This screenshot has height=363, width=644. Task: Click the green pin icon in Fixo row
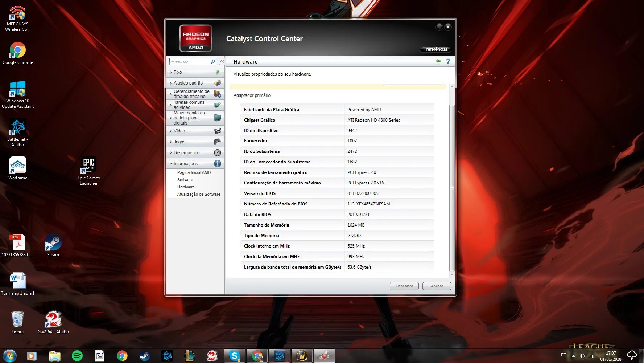218,72
